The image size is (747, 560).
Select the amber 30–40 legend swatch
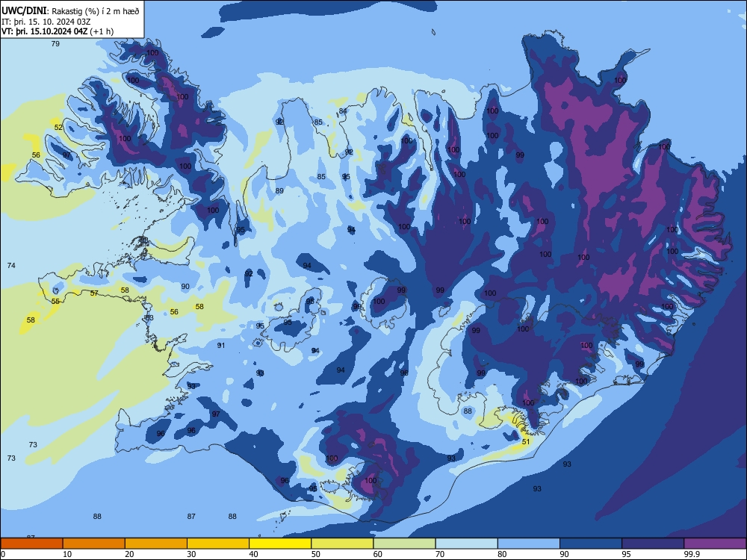pyautogui.click(x=218, y=544)
